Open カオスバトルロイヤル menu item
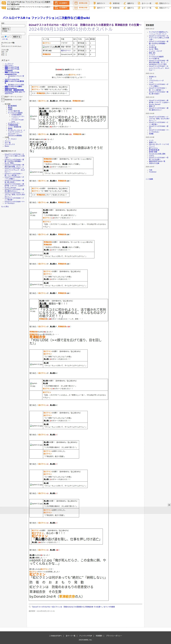The height and width of the screenshot is (644, 171). pos(12,80)
